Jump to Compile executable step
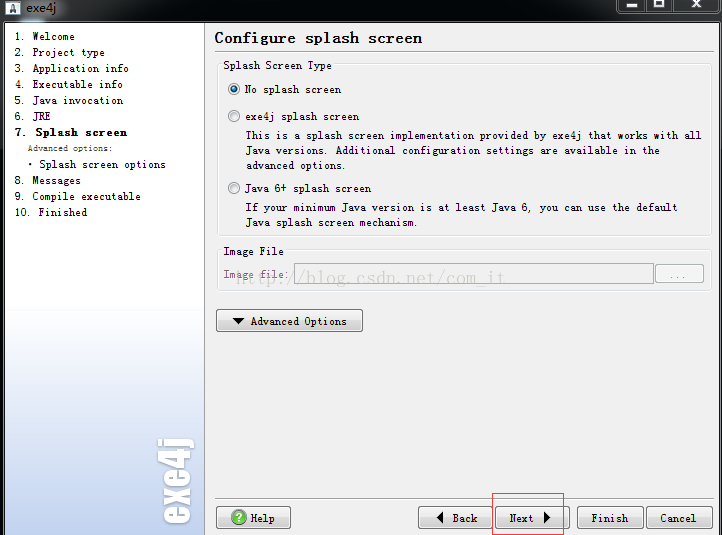722x535 pixels. (86, 196)
